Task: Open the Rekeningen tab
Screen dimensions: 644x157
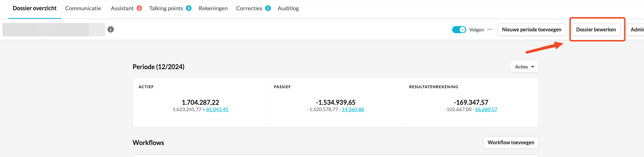Action: pyautogui.click(x=213, y=8)
